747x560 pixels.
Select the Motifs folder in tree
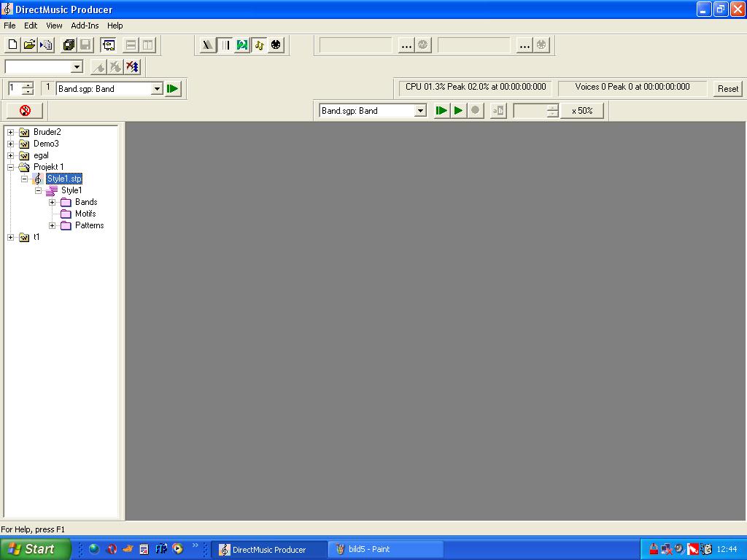pos(85,214)
